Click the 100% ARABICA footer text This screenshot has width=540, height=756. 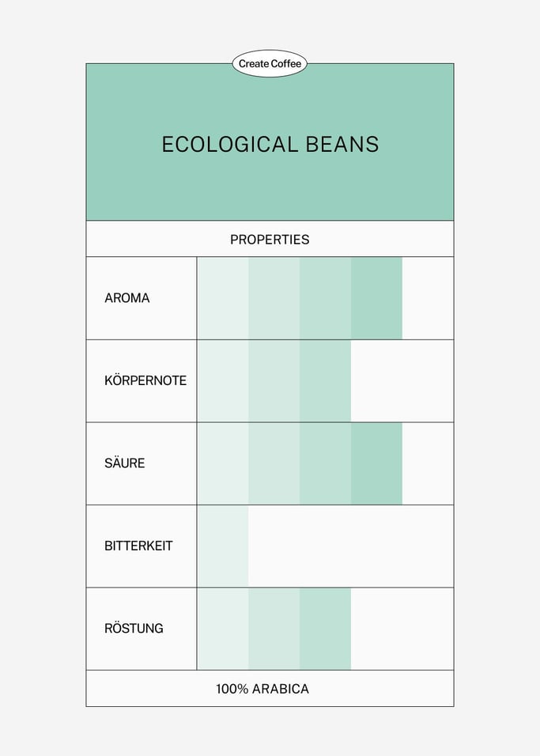(262, 689)
